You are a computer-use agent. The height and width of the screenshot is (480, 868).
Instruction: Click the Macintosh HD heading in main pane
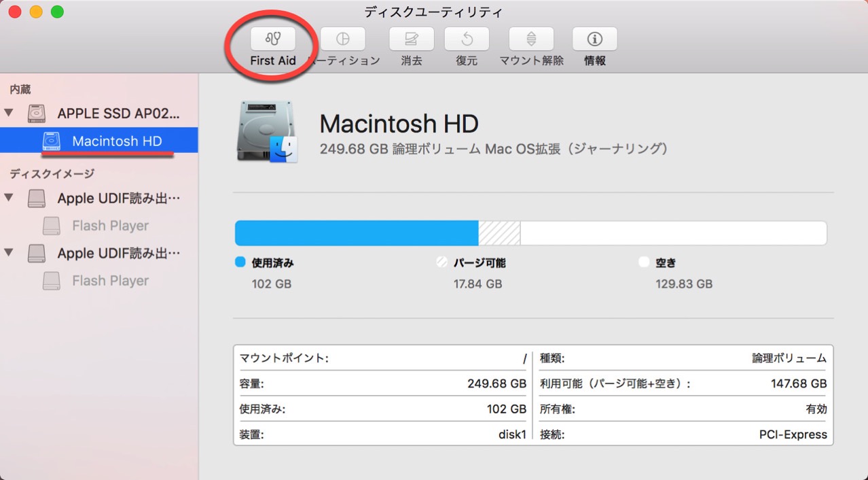[399, 124]
